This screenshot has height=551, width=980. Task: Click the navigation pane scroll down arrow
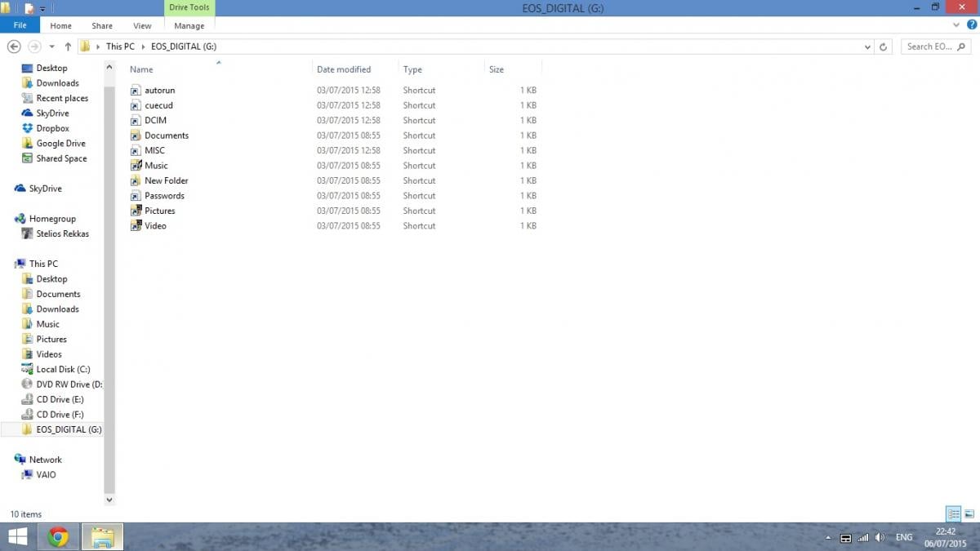(109, 499)
